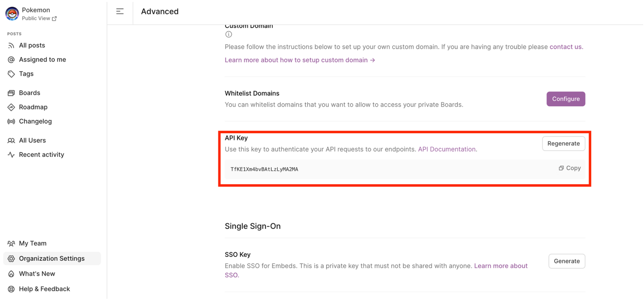Viewport: 644px width, 300px height.
Task: Click the Changelog broadcast icon
Action: [x=11, y=121]
